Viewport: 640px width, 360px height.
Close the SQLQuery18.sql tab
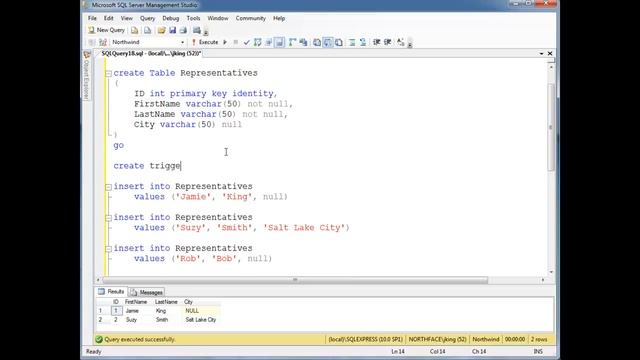tap(550, 53)
